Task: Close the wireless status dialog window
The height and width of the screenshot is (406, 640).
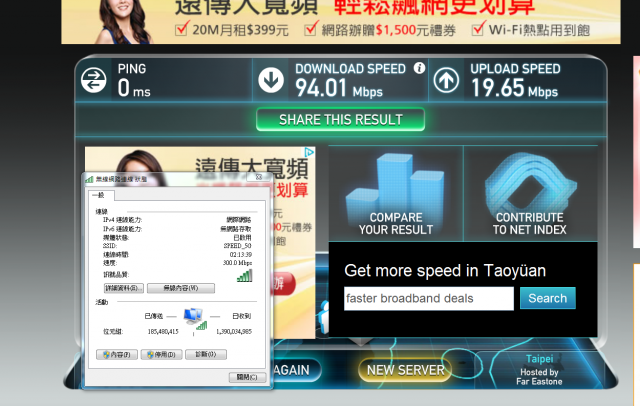Action: [x=259, y=177]
